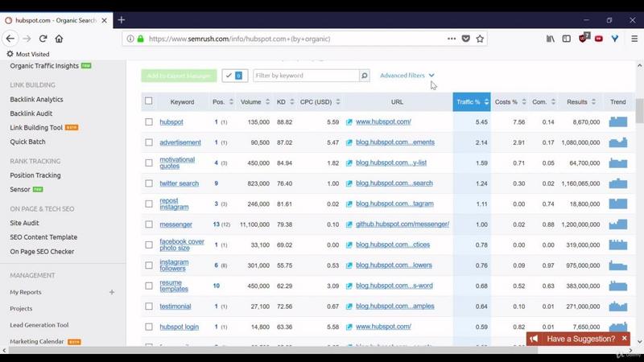This screenshot has width=644, height=362.
Task: Expand the Advanced filters dropdown
Action: click(407, 76)
